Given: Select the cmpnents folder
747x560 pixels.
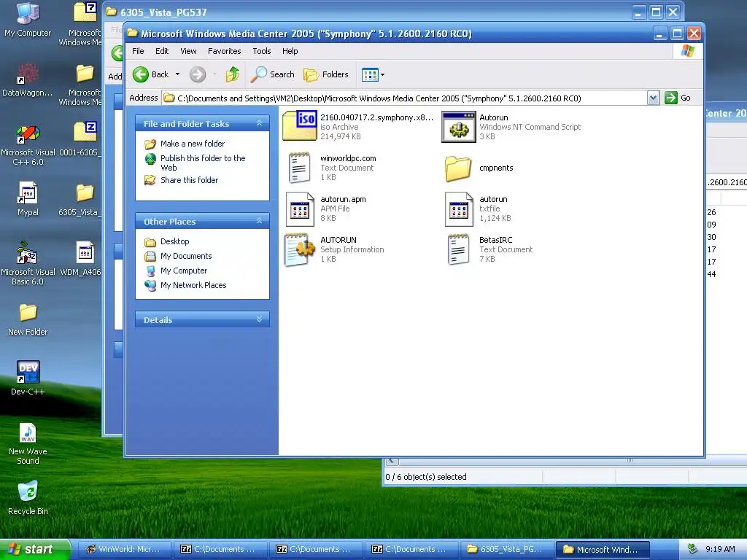Looking at the screenshot, I should (479, 168).
